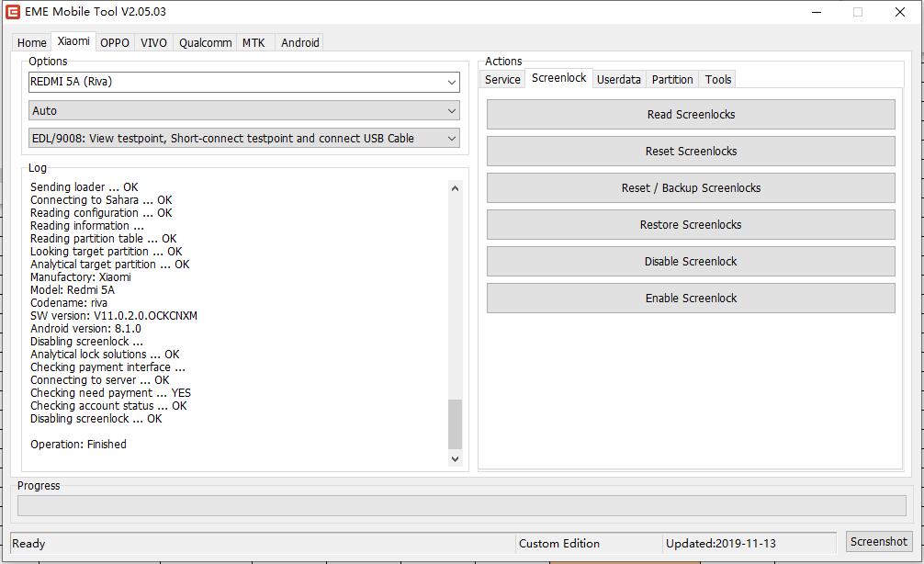Open the OPPO tab
This screenshot has width=924, height=564.
point(114,42)
